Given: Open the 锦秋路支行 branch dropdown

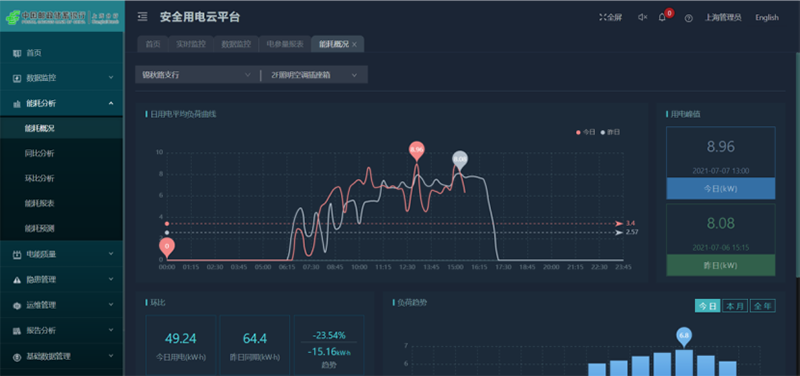Looking at the screenshot, I should [196, 75].
